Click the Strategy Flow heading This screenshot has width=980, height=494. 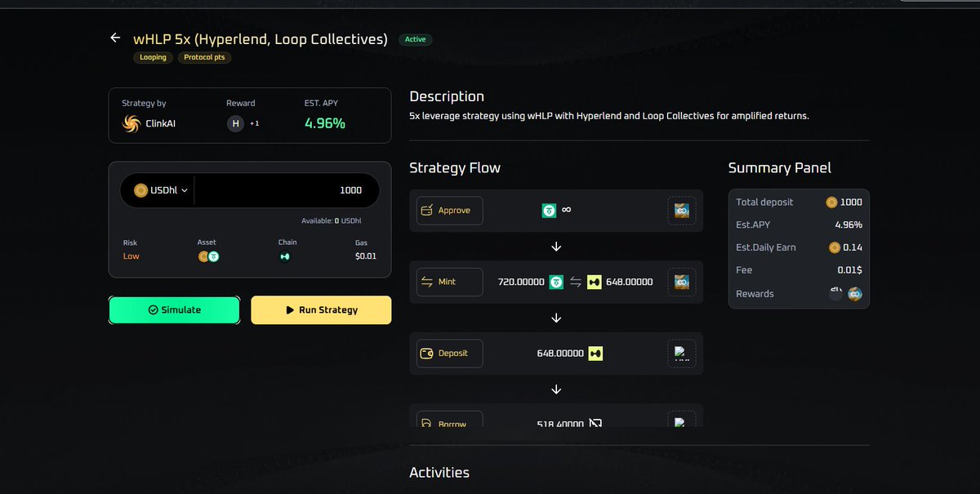click(x=455, y=168)
